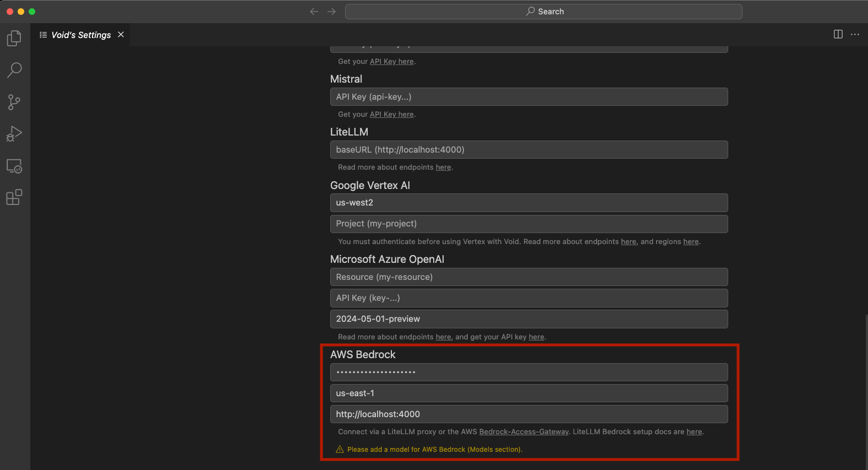The image size is (868, 470).
Task: Click the Microsoft Azure OpenAI heading
Action: (387, 260)
